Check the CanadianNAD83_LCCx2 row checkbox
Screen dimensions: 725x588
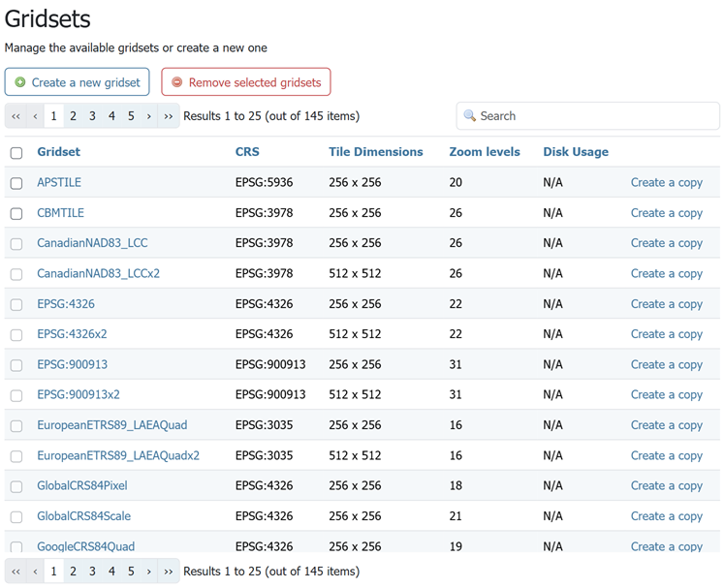[x=16, y=274]
